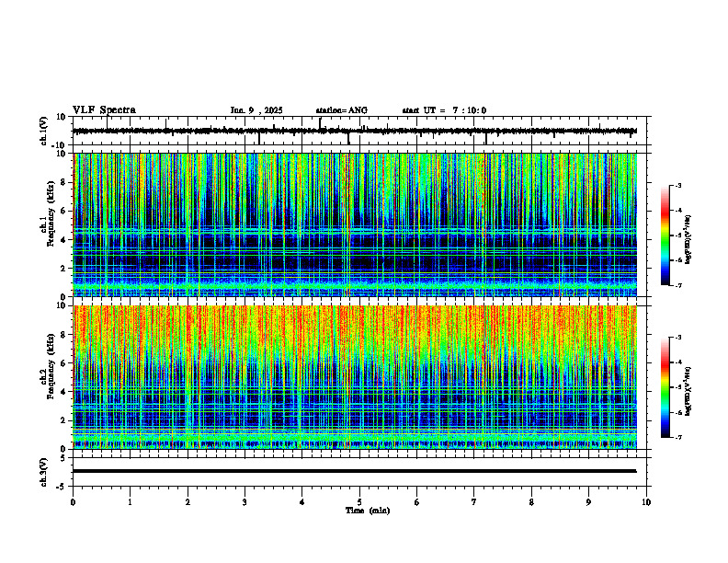Click inside the ch.1 spectrogram plot
Image resolution: width=728 pixels, height=563 pixels.
click(355, 224)
